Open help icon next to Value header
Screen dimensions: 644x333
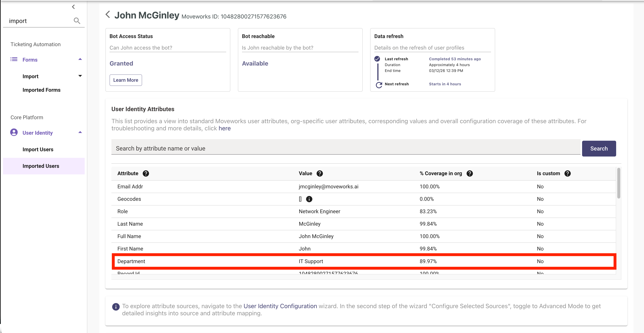tap(320, 173)
